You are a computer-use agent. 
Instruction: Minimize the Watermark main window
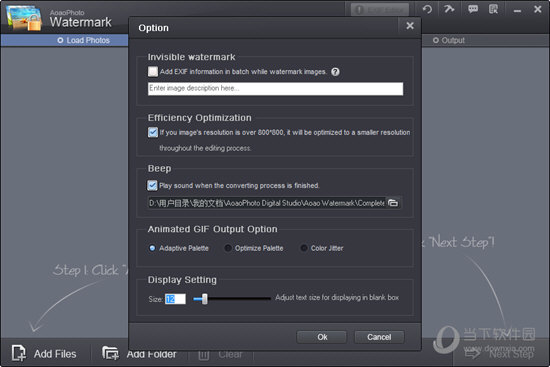pyautogui.click(x=517, y=11)
